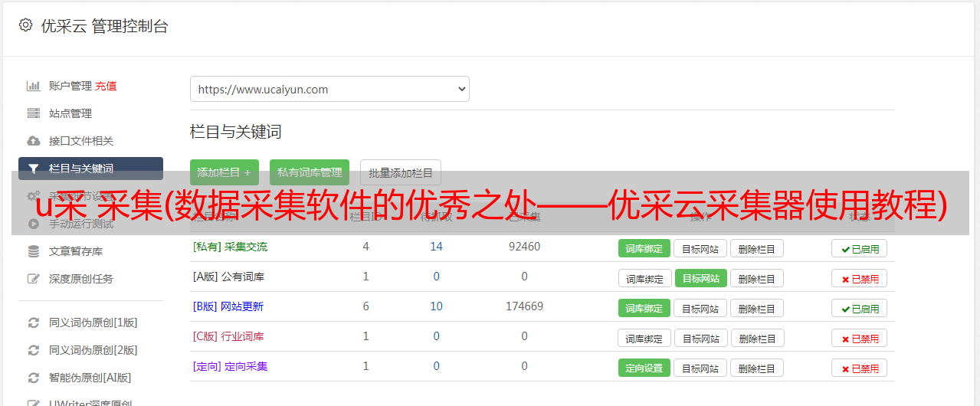Viewport: 980px width, 406px height.
Task: Click the green 添加栏目 + button
Action: coord(225,172)
